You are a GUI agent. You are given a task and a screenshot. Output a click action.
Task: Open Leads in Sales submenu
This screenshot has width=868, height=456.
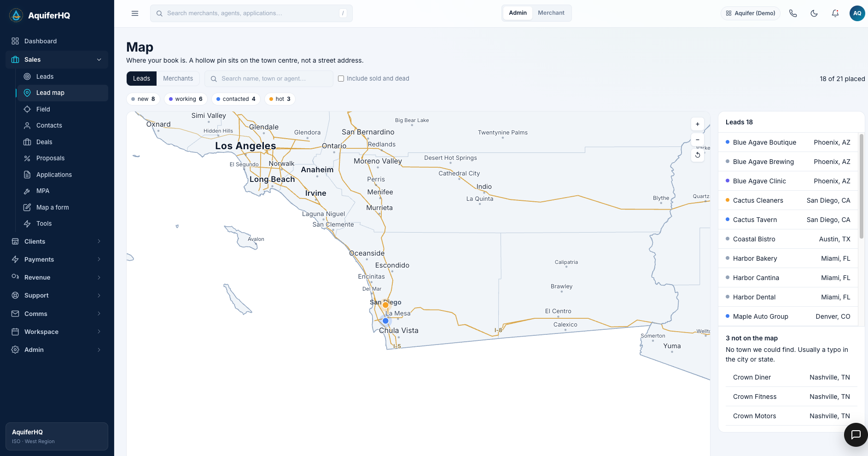pos(62,76)
